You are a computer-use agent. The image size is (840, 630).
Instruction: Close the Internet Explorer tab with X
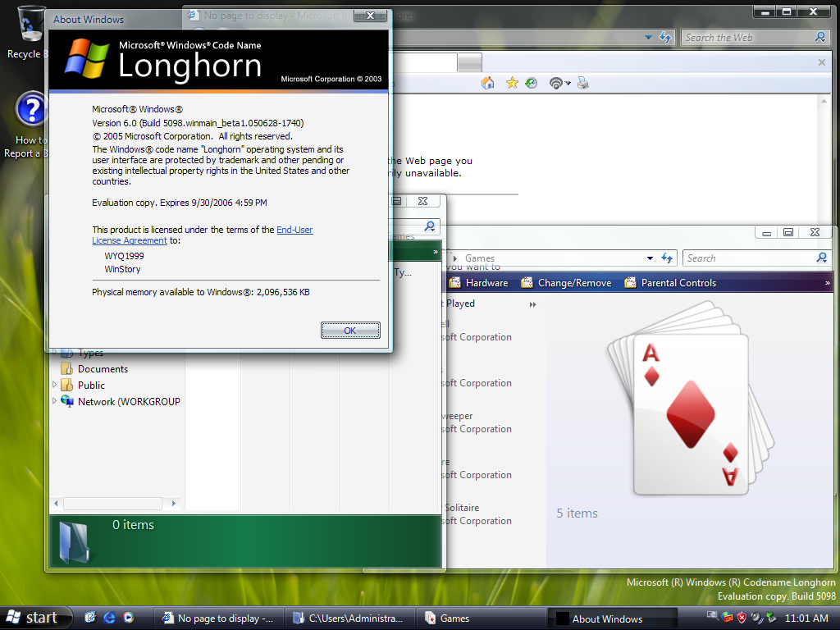coord(822,62)
